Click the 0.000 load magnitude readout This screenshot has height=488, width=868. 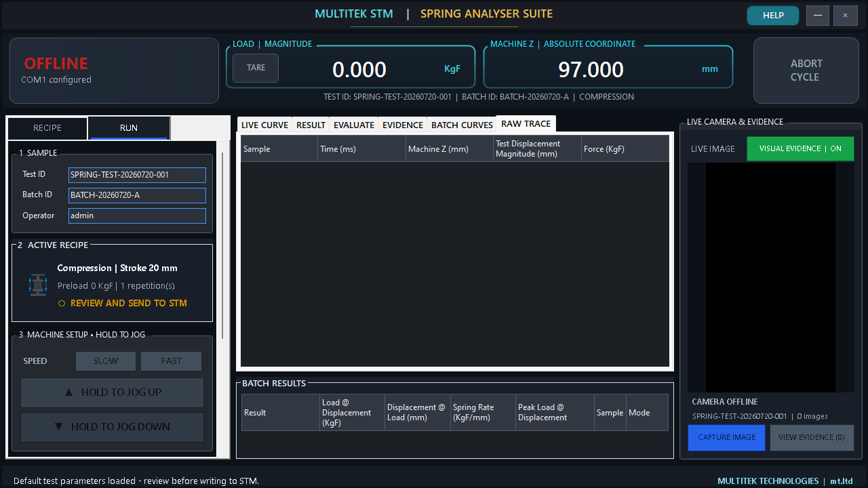359,69
